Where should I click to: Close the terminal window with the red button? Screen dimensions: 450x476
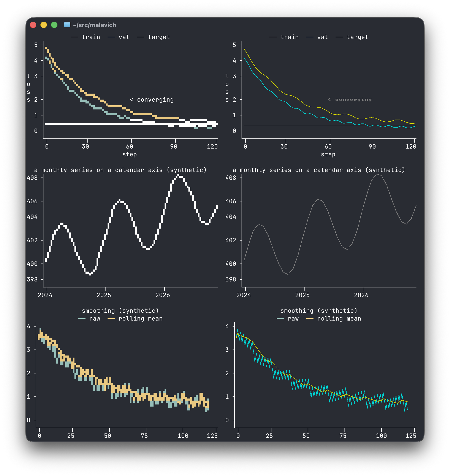tap(33, 25)
